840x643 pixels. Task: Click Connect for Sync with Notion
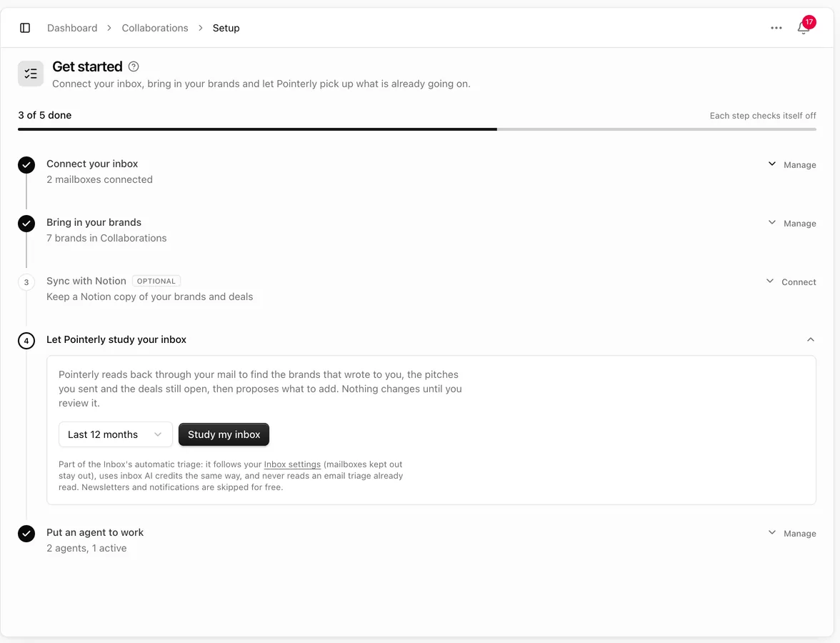pos(799,281)
